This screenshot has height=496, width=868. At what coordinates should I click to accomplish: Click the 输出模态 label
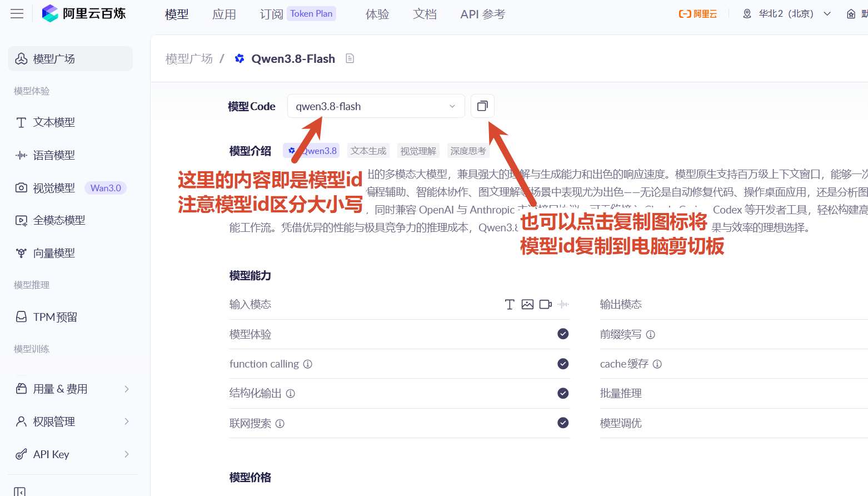[621, 304]
